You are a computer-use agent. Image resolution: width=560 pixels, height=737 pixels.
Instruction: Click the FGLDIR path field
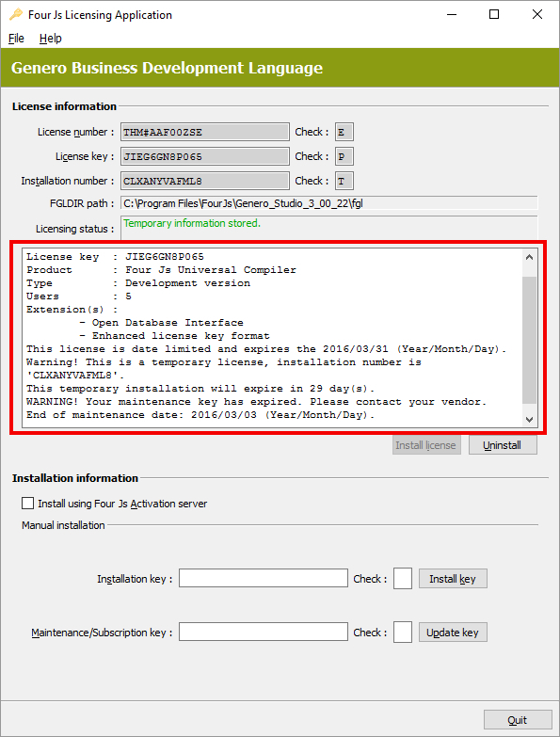328,203
